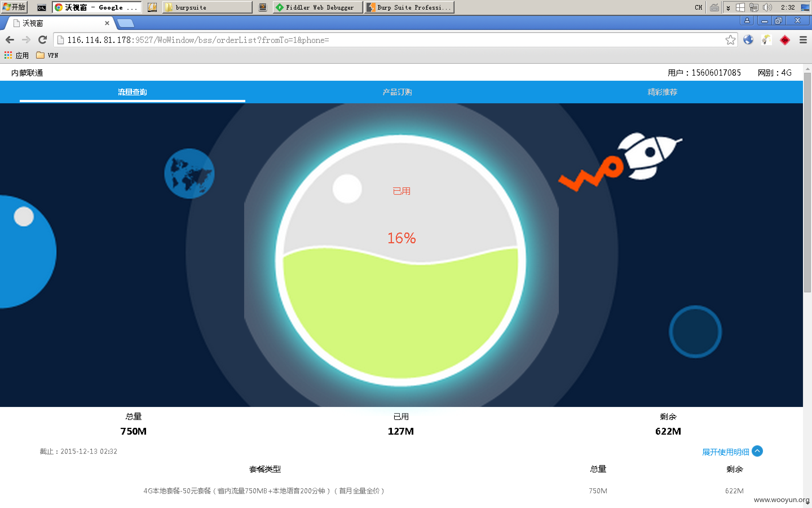Switch to the 流量查询 tab
812x508 pixels.
pos(132,92)
